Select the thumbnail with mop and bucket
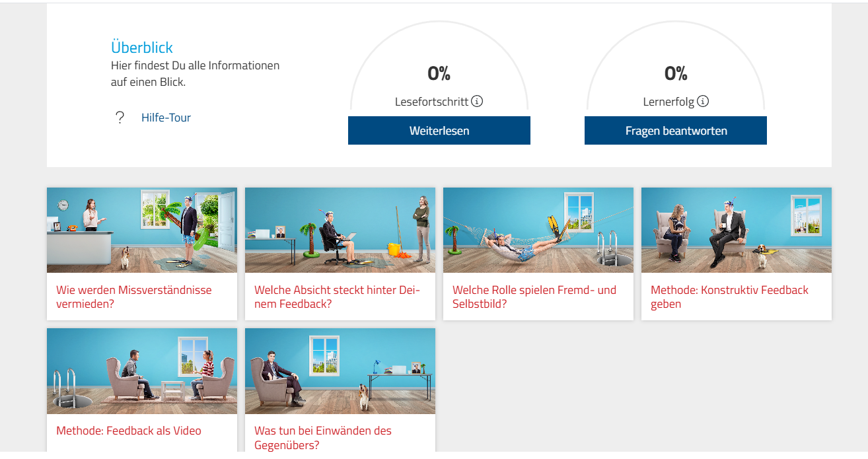The image size is (868, 459). [340, 230]
